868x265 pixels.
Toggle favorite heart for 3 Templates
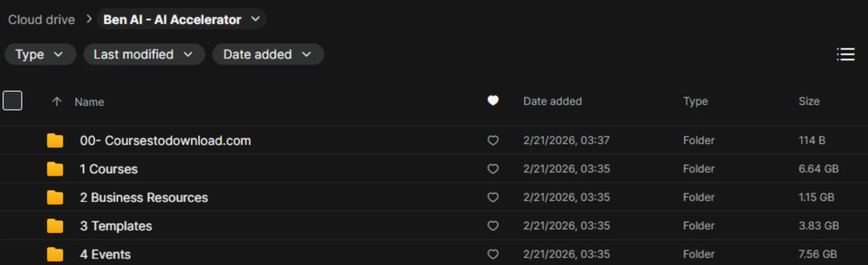(493, 226)
